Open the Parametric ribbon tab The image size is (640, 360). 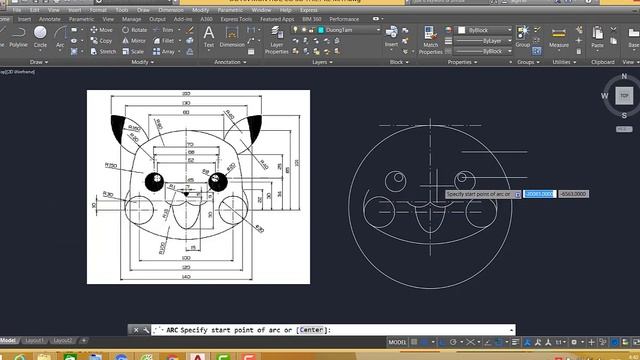81,19
